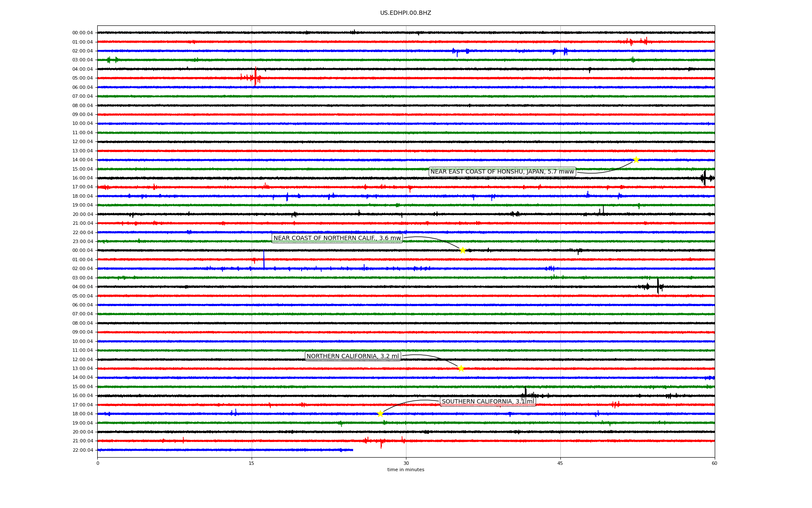Click the large black spike on 16:00:04 trace end
The width and height of the screenshot is (812, 508).
click(705, 177)
